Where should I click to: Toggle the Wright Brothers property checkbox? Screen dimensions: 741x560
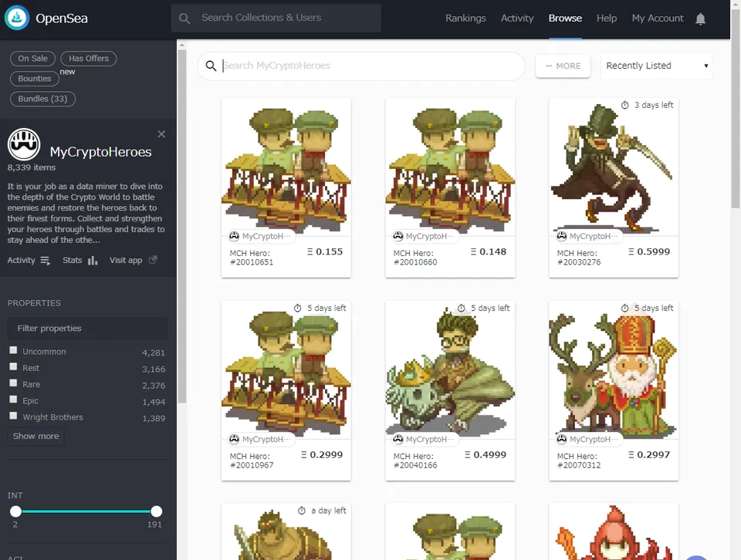tap(13, 416)
